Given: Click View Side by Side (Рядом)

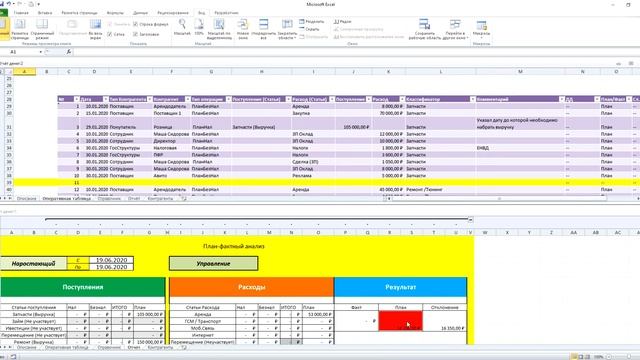Looking at the screenshot, I should pos(342,22).
